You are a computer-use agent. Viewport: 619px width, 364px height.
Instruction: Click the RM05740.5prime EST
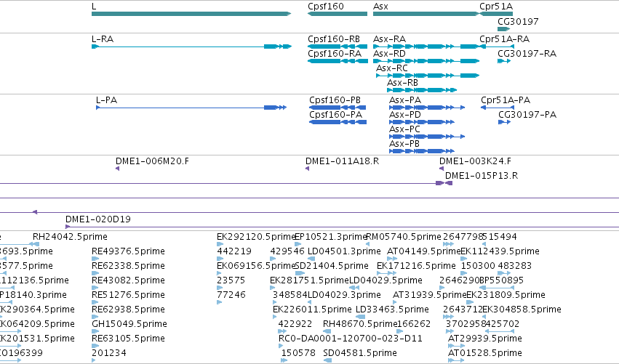[404, 237]
